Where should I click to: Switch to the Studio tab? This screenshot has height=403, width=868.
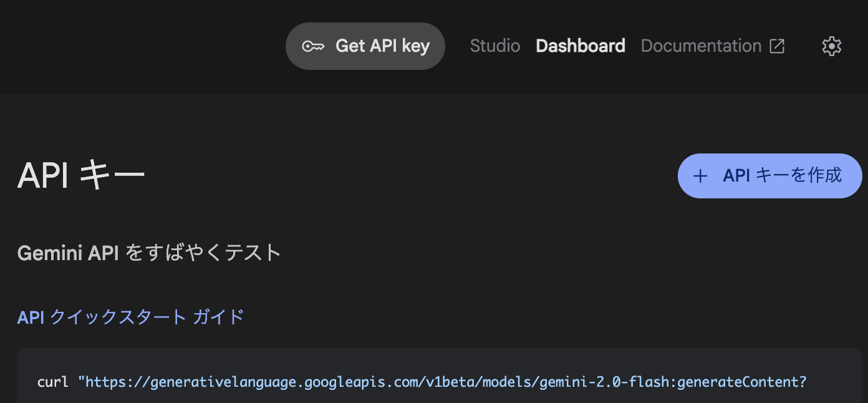point(495,46)
